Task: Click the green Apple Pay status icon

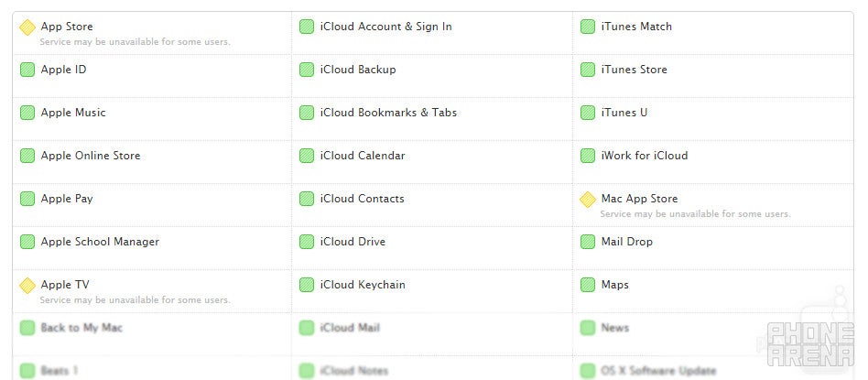Action: (27, 199)
